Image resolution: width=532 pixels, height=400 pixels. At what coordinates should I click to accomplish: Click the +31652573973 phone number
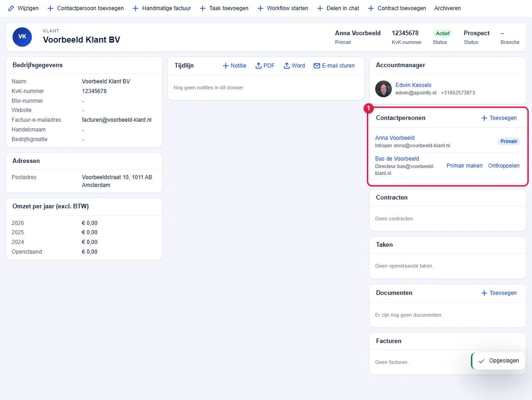click(458, 93)
